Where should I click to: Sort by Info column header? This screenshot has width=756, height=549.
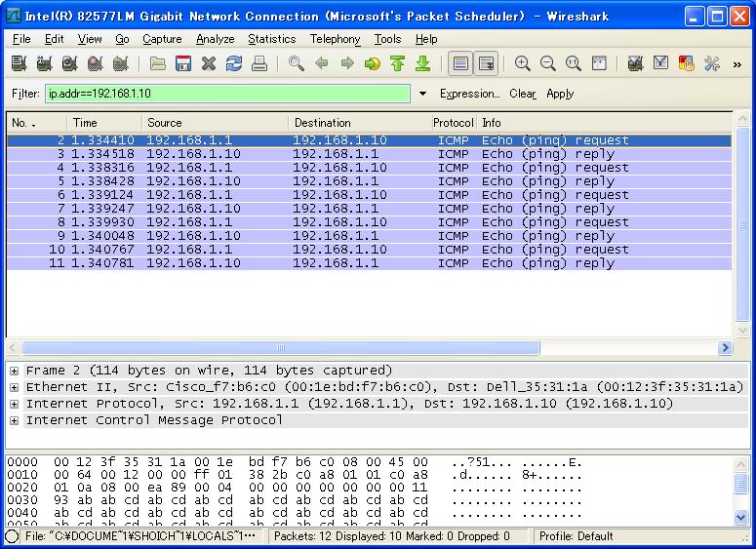[604, 123]
